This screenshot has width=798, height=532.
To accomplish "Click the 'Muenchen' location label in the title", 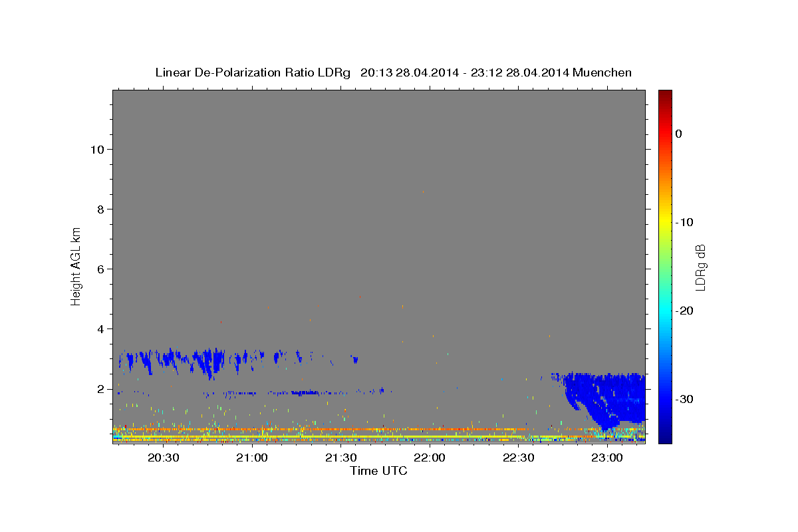I will pos(604,72).
